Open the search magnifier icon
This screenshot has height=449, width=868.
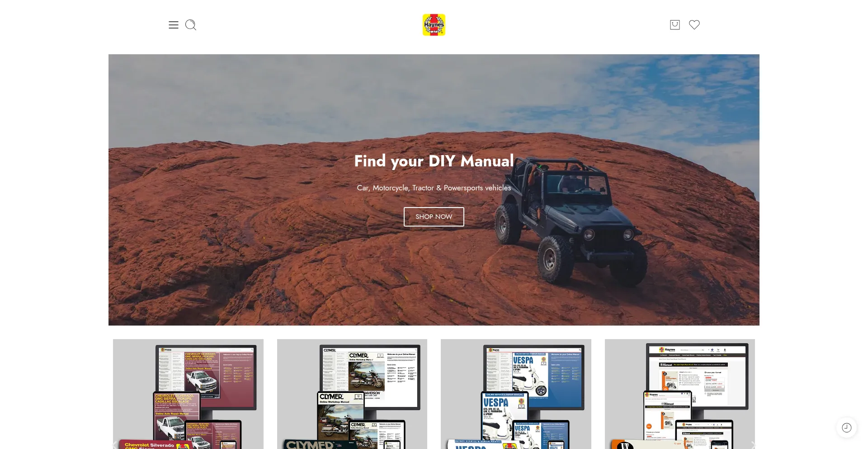[x=191, y=25]
